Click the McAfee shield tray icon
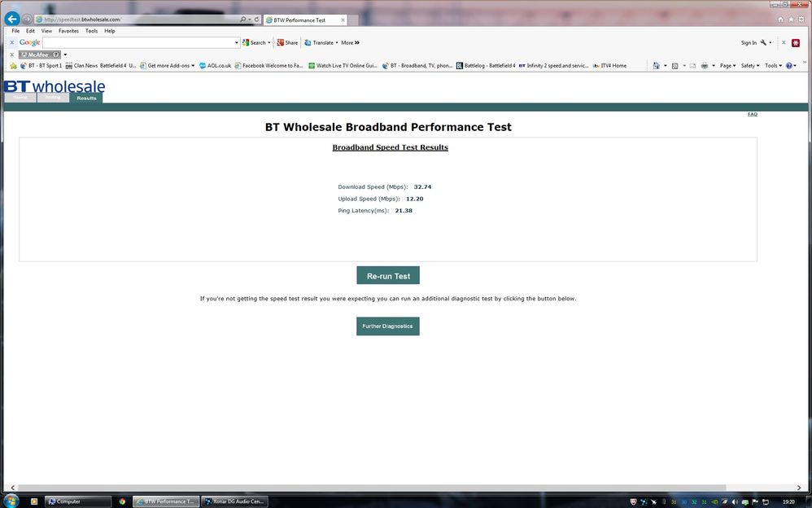Viewport: 812px width, 508px height. click(633, 501)
